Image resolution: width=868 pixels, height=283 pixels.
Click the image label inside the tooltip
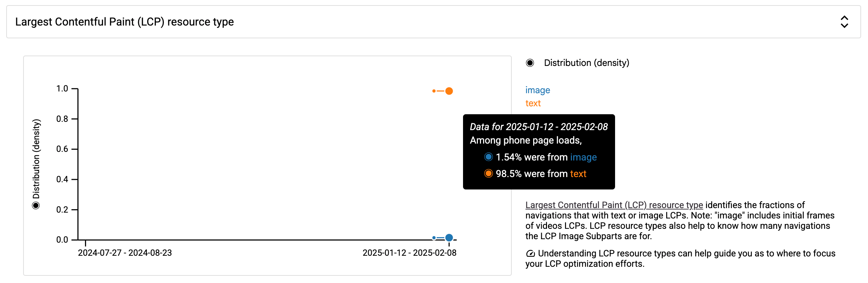click(584, 157)
